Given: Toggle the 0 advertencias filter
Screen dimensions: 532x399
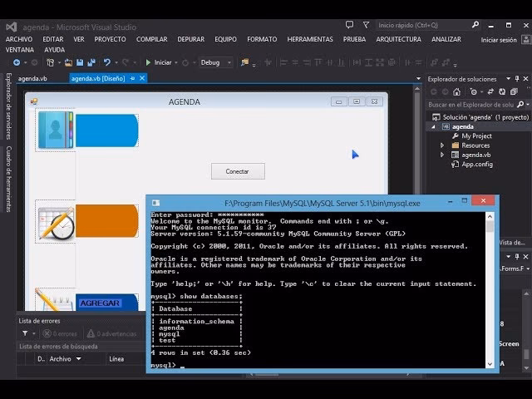Looking at the screenshot, I should [111, 334].
